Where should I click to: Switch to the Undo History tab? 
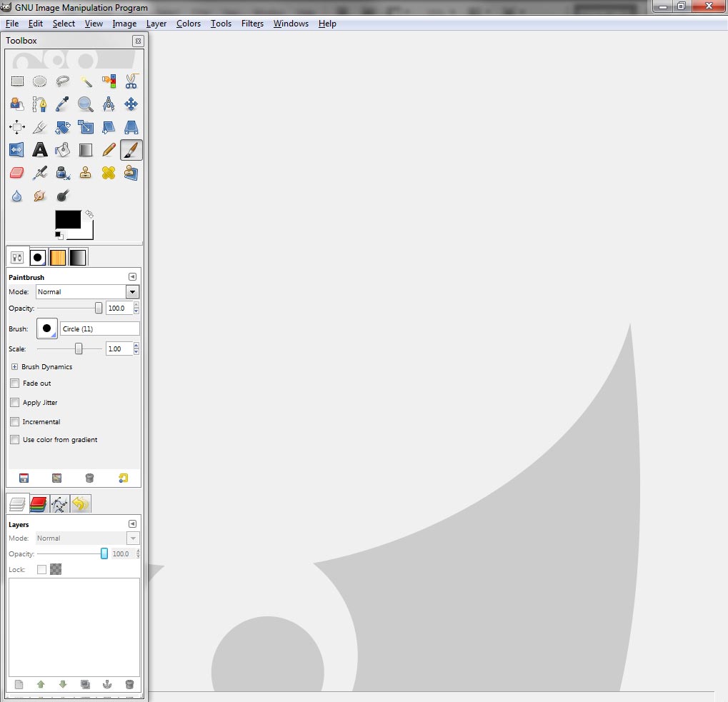[80, 504]
